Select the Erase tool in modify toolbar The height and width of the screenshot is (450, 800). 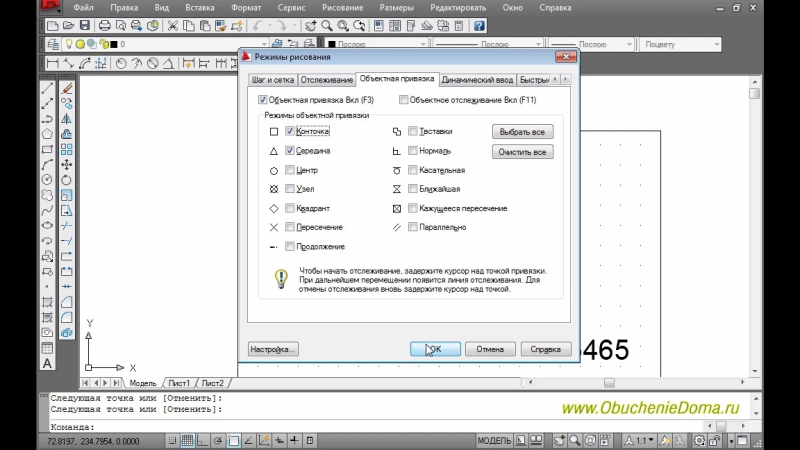[66, 88]
